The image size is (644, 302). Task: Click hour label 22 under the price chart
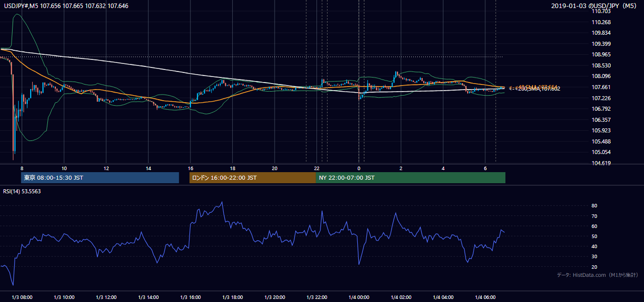(316, 168)
